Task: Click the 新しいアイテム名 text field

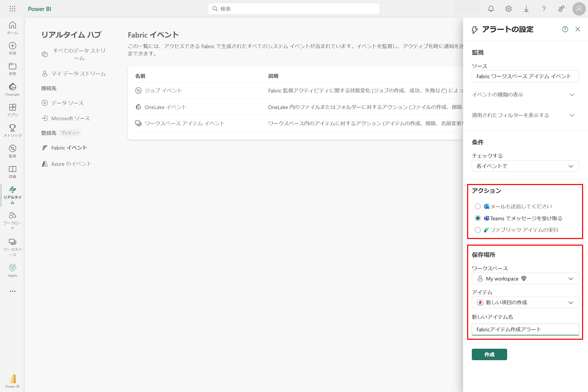Action: [x=525, y=330]
